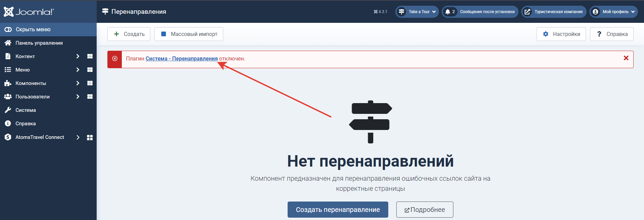Click the Система - Перенаправления plugin link
This screenshot has height=220, width=644.
tap(182, 58)
